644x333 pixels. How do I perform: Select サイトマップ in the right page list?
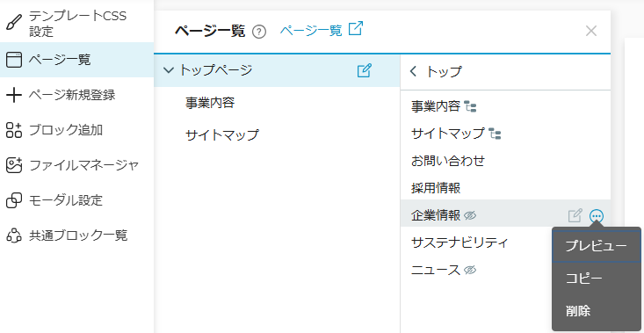448,134
